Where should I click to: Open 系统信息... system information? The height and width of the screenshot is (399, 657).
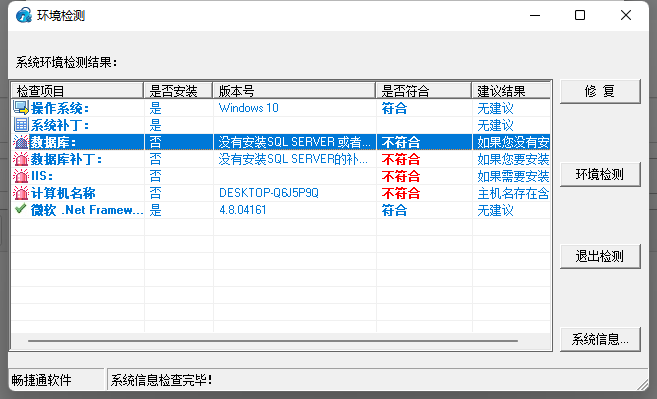coord(600,339)
